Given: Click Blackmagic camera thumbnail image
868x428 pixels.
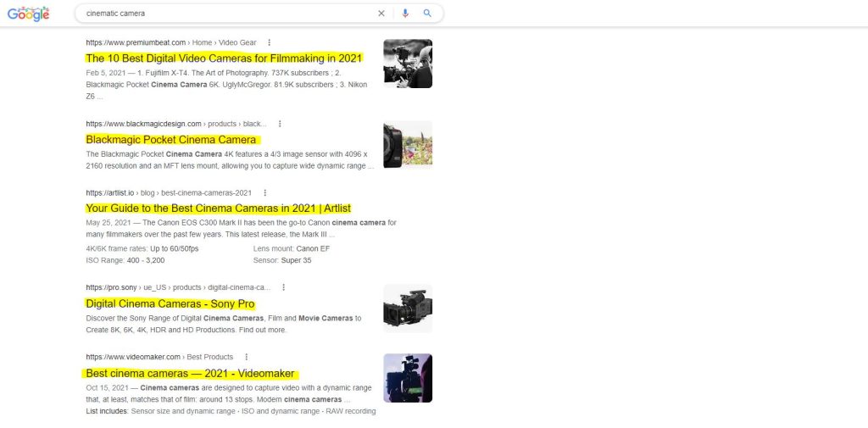Looking at the screenshot, I should (x=408, y=145).
